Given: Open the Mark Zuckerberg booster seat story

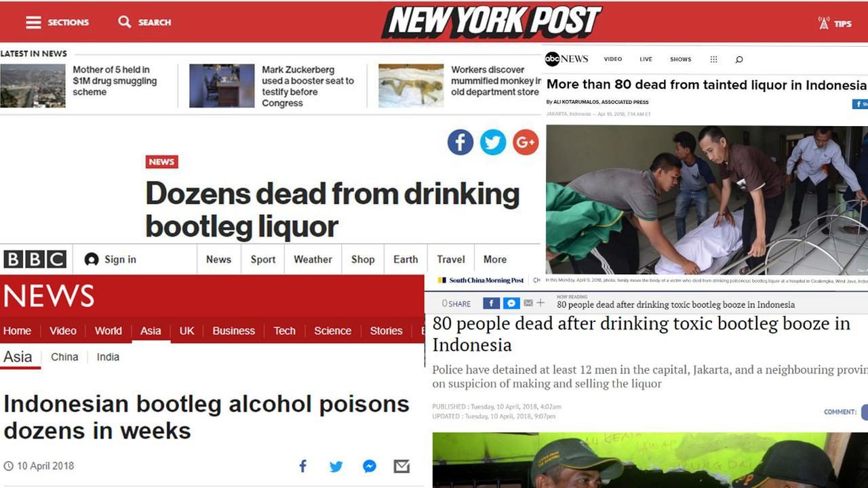Looking at the screenshot, I should (309, 86).
